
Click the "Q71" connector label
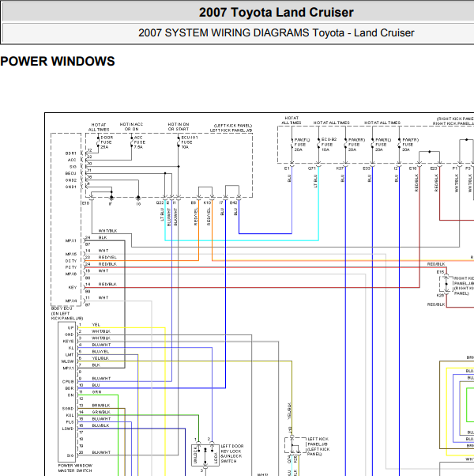pyautogui.click(x=312, y=168)
